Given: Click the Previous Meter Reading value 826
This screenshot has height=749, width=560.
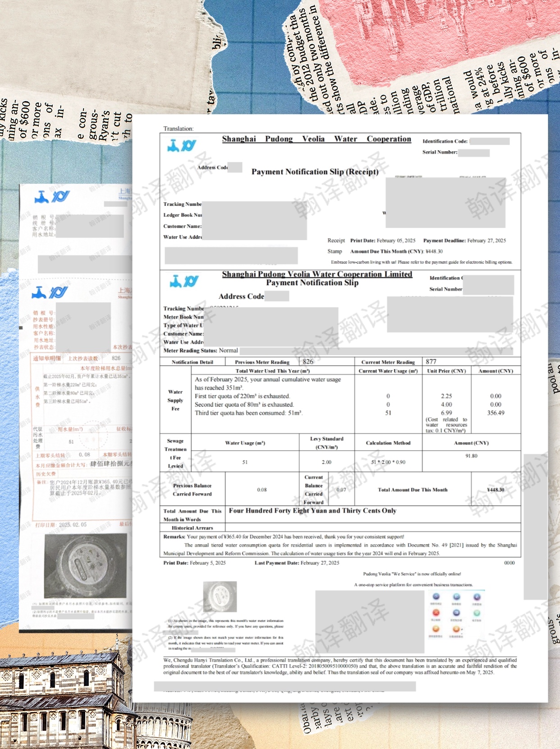Looking at the screenshot, I should click(308, 361).
